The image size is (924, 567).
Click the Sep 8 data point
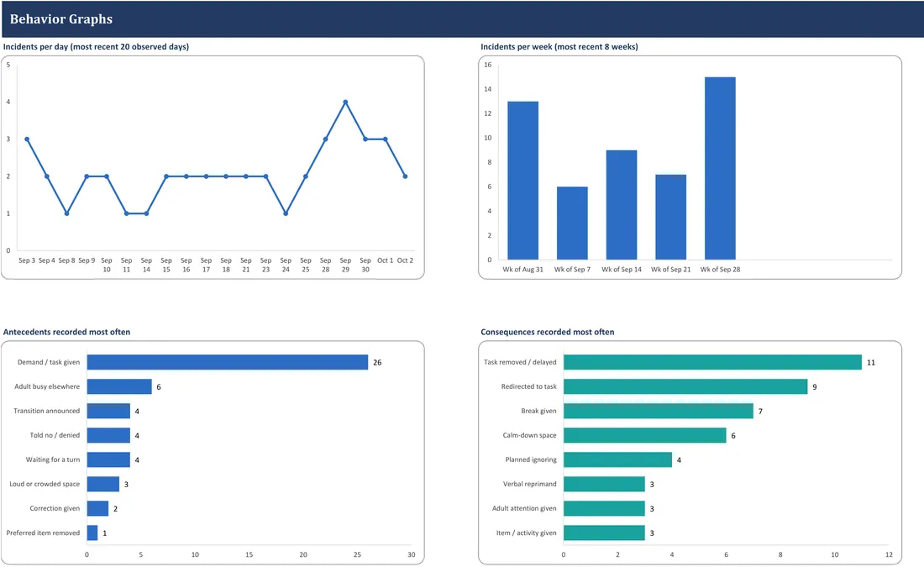click(66, 213)
